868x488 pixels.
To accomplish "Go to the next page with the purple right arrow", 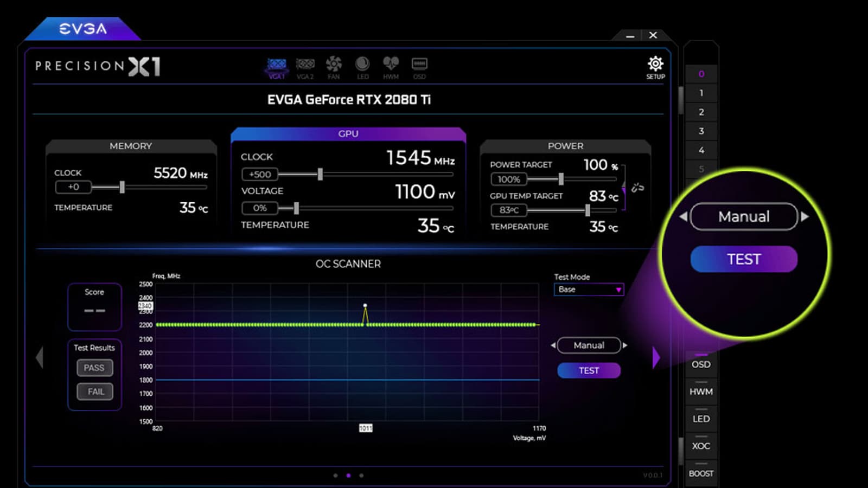I will point(656,357).
